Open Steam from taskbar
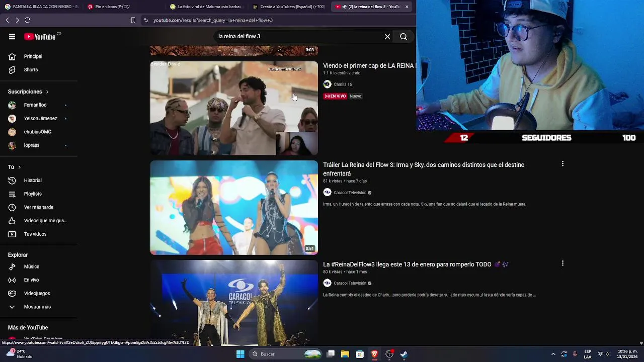The width and height of the screenshot is (644, 362). click(x=404, y=354)
